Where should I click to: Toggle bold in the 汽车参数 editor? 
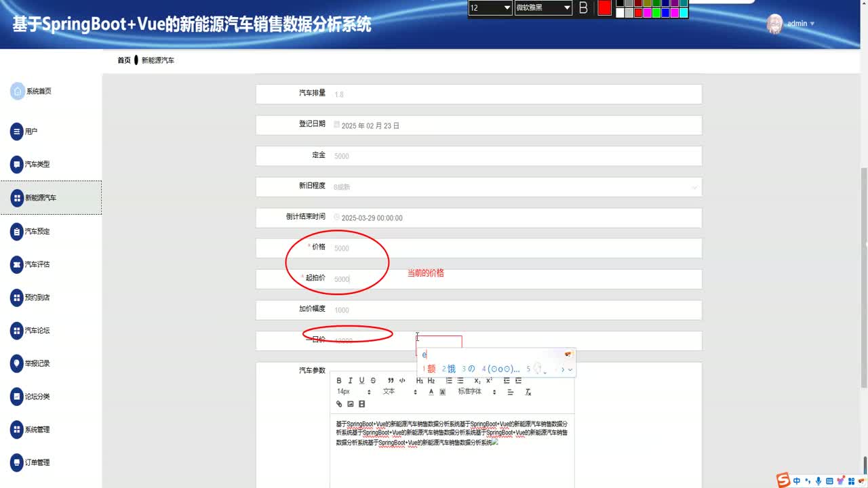[x=339, y=381]
